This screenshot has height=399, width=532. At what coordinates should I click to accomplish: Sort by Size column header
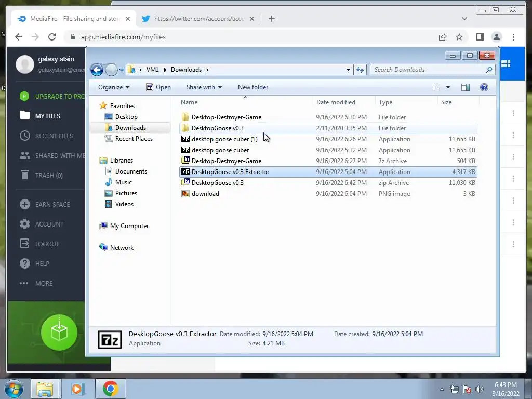446,102
